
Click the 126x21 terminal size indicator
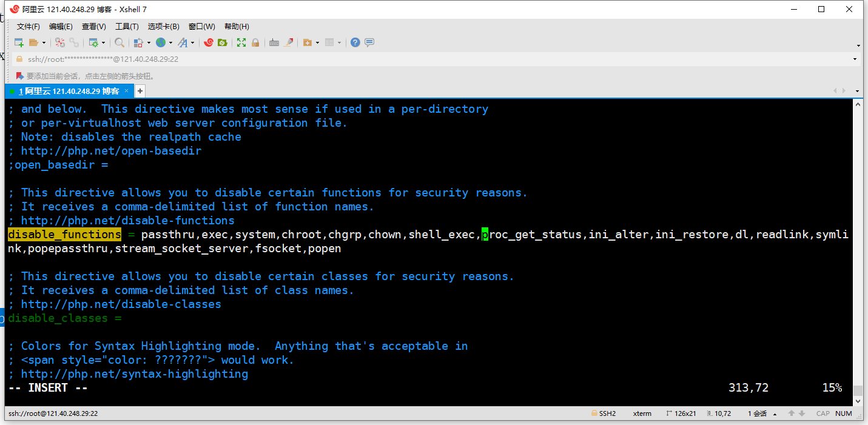pos(681,413)
